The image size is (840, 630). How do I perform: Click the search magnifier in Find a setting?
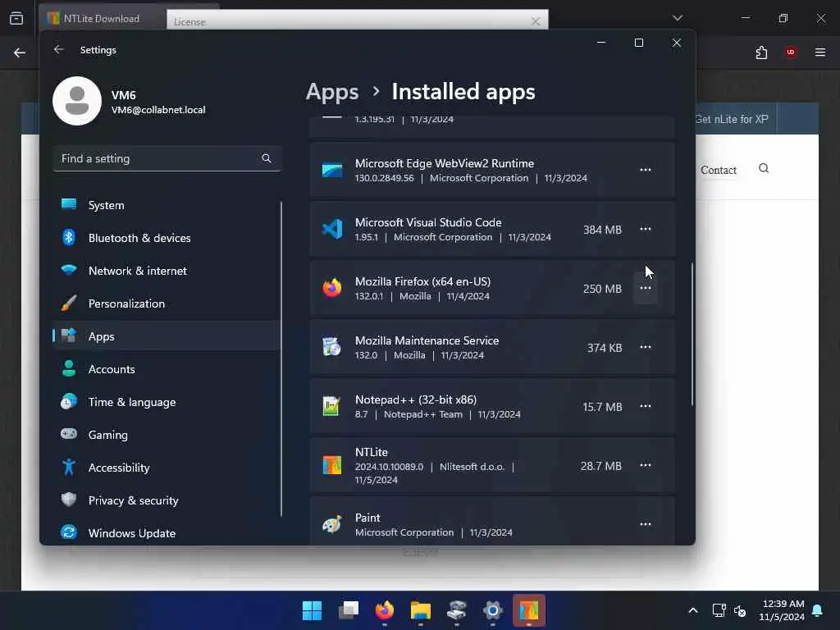coord(267,158)
